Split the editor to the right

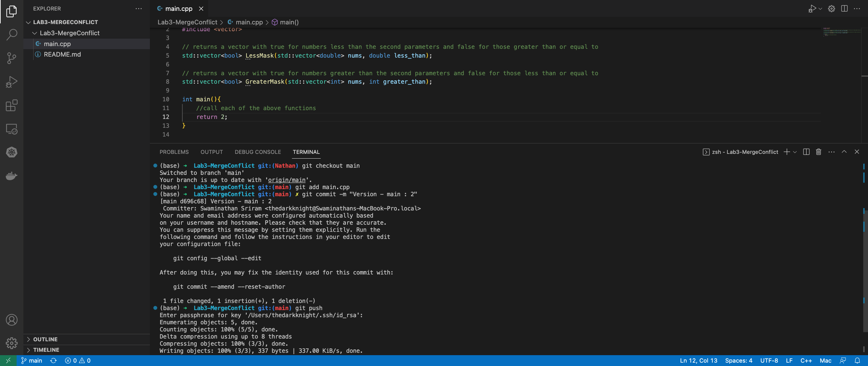point(844,9)
